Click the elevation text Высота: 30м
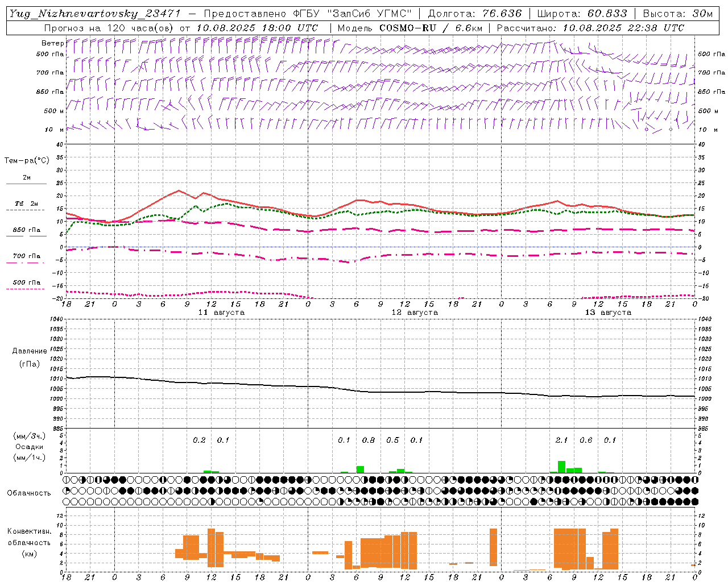The width and height of the screenshot is (728, 582). click(x=677, y=14)
